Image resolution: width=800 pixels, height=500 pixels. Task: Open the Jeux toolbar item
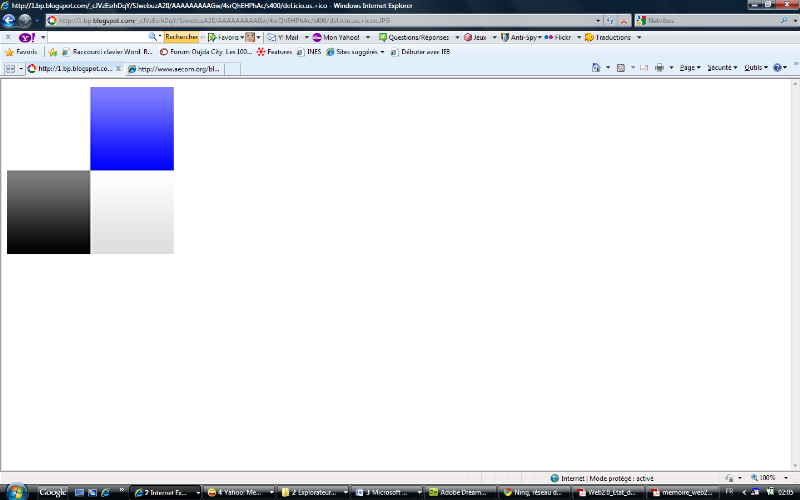coord(475,37)
